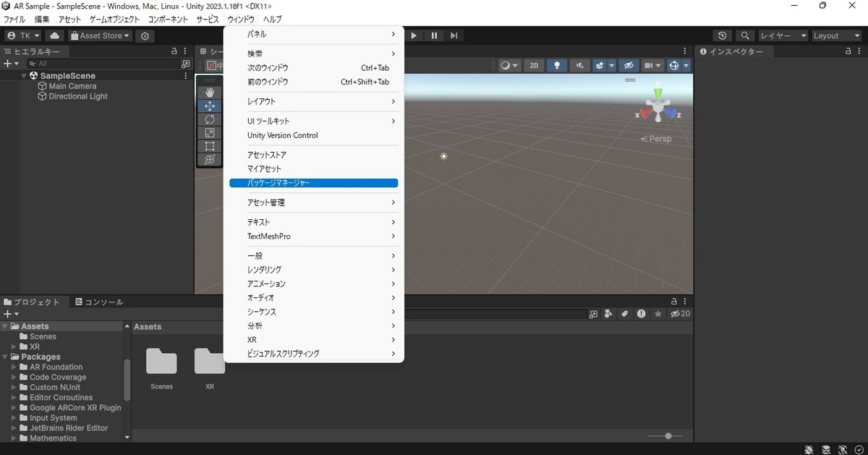The width and height of the screenshot is (868, 455).
Task: Select the Hand (view) tool
Action: tap(210, 92)
